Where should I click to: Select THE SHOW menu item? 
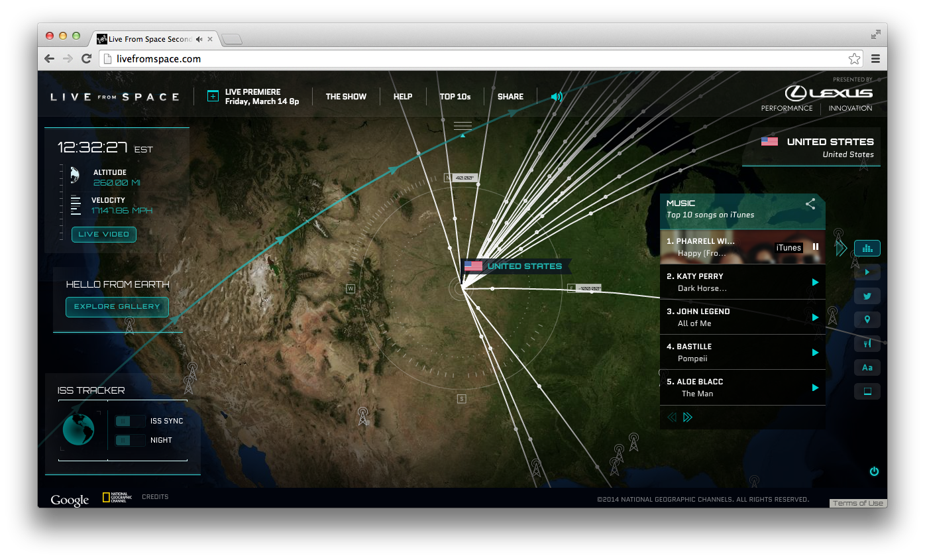click(346, 96)
